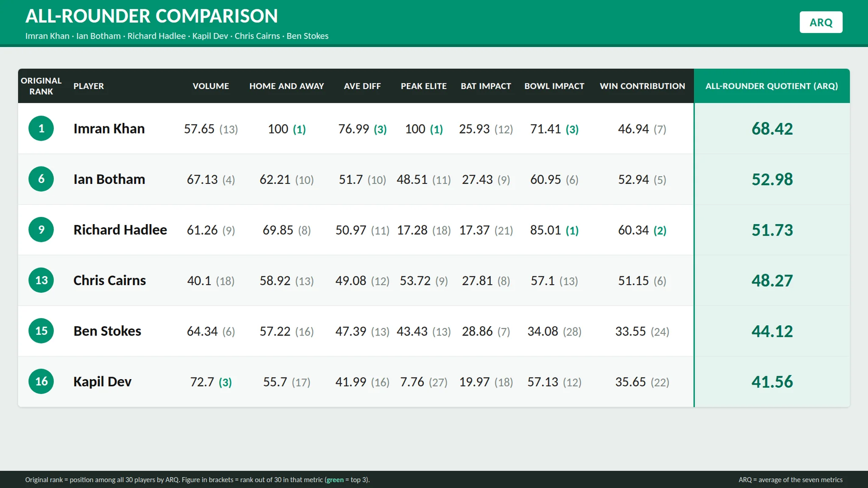Select the player name Ian Botham
This screenshot has width=868, height=488.
[x=109, y=179]
